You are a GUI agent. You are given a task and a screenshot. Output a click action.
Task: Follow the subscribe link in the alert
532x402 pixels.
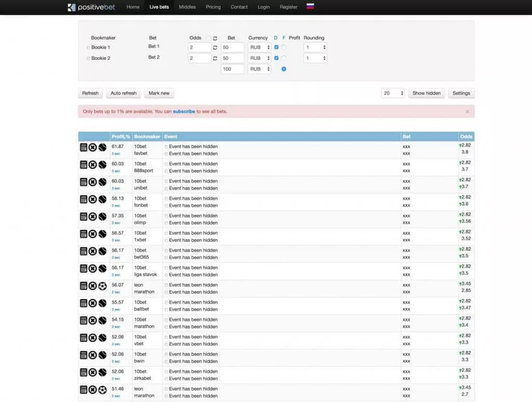[184, 111]
